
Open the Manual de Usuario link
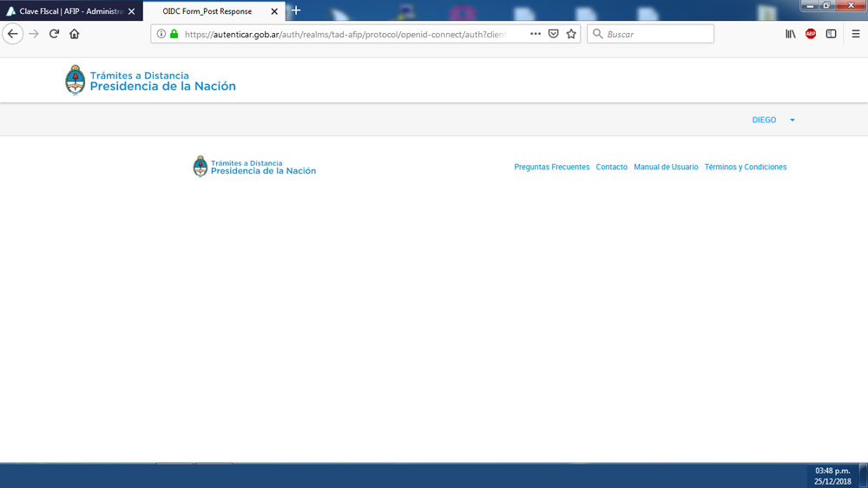pyautogui.click(x=666, y=167)
